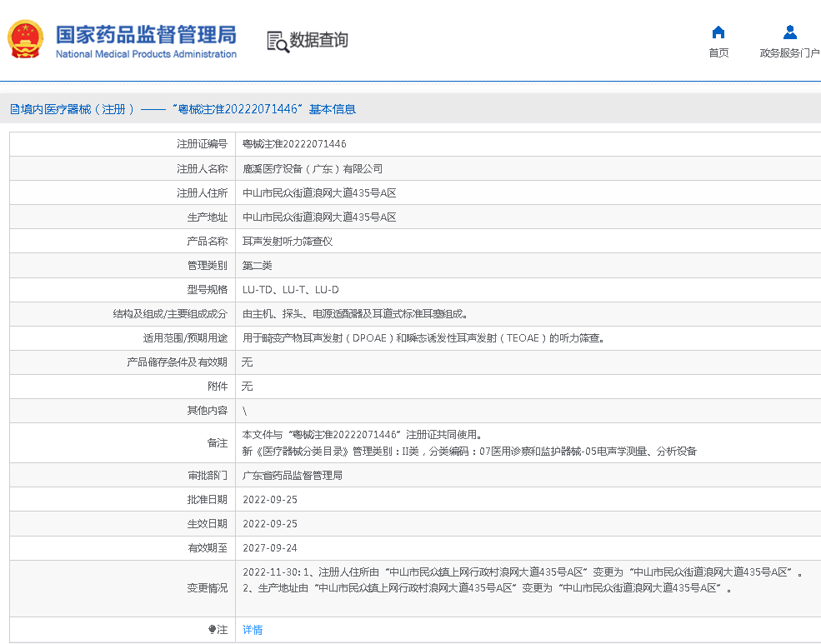Click the 数据查询 magnifier document icon
Viewport: 821px width, 644px height.
pyautogui.click(x=278, y=41)
